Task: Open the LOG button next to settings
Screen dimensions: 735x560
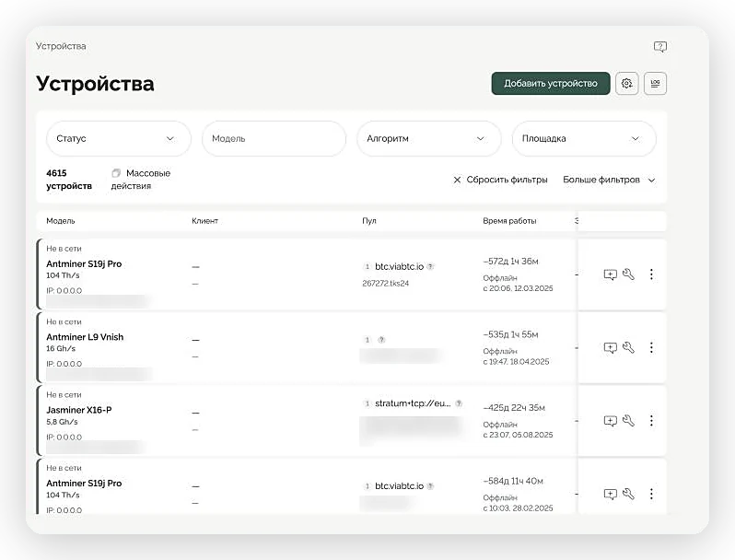Action: click(655, 84)
